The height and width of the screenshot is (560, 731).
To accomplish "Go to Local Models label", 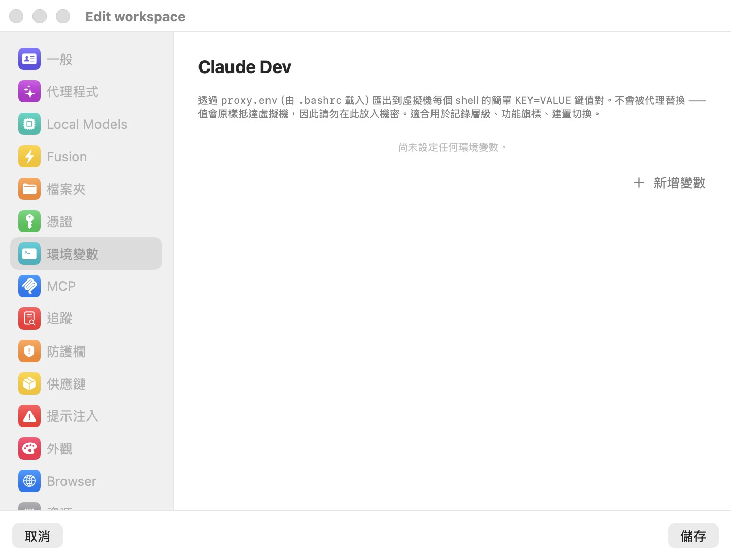I will [x=87, y=124].
